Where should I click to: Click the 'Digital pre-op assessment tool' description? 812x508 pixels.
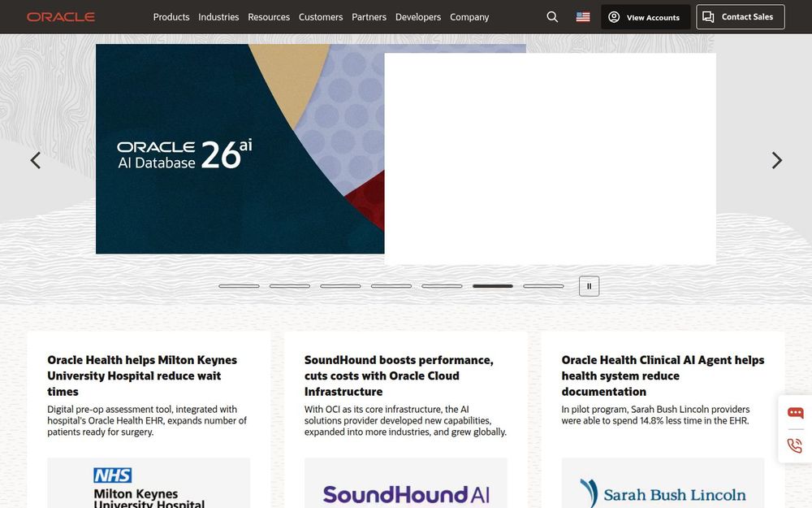(147, 420)
